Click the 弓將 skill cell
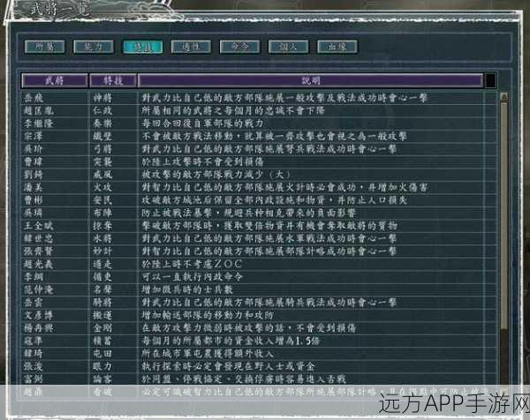This screenshot has height=420, width=530. tap(102, 149)
